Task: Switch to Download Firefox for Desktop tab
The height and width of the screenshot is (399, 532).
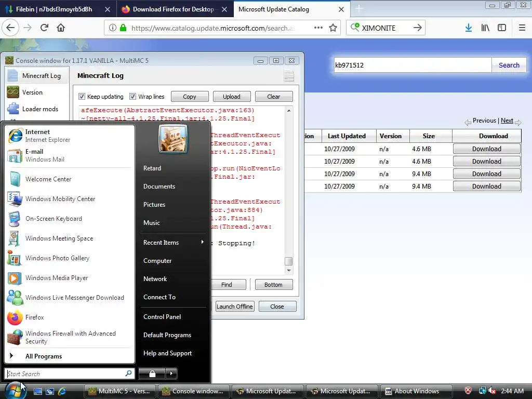Action: coord(174,9)
